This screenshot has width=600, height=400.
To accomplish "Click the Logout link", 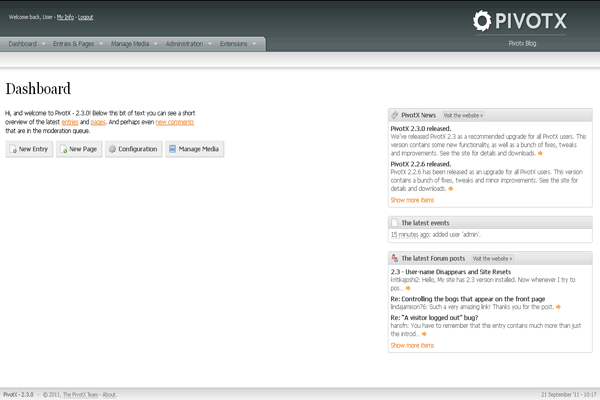I will click(85, 17).
